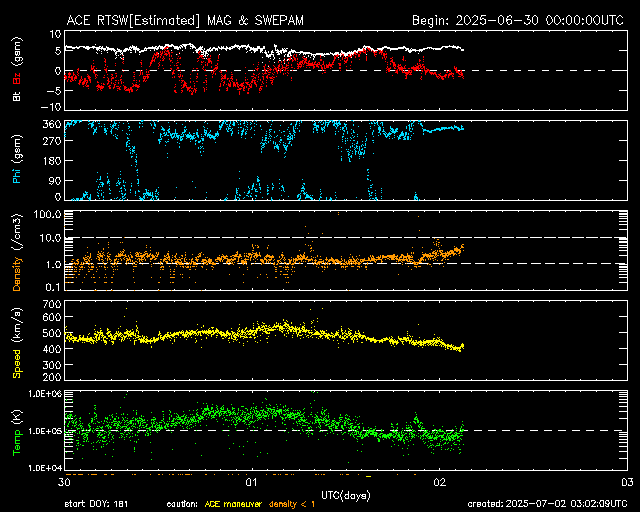
Task: Click the yellow ACE maneuver caution legend
Action: click(x=233, y=504)
